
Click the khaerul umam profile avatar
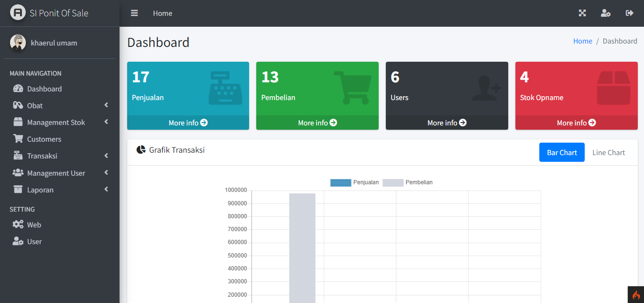pyautogui.click(x=18, y=43)
